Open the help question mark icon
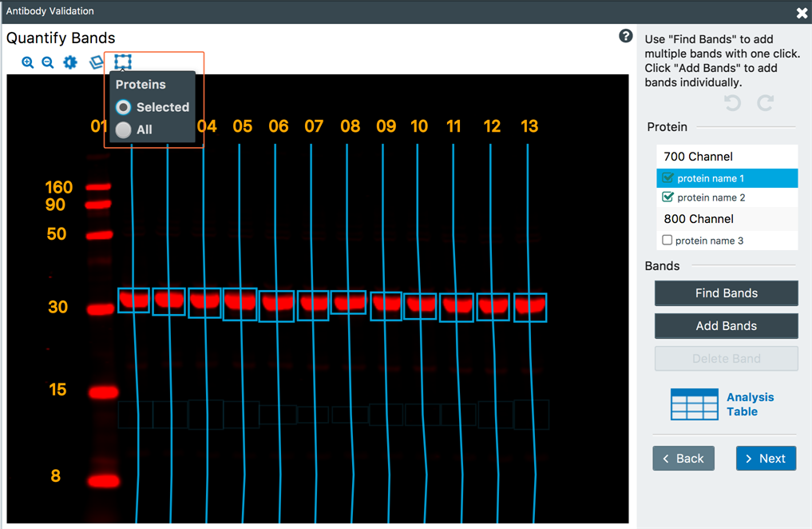 click(626, 37)
